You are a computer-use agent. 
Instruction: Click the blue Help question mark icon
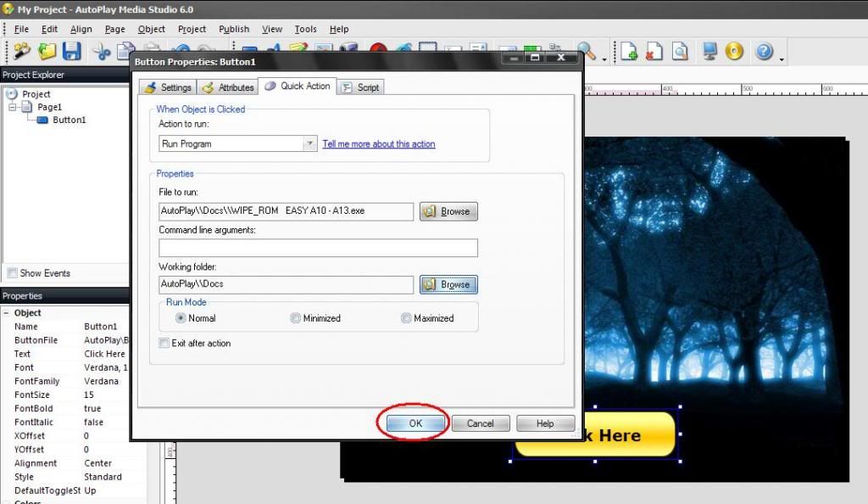(x=764, y=52)
